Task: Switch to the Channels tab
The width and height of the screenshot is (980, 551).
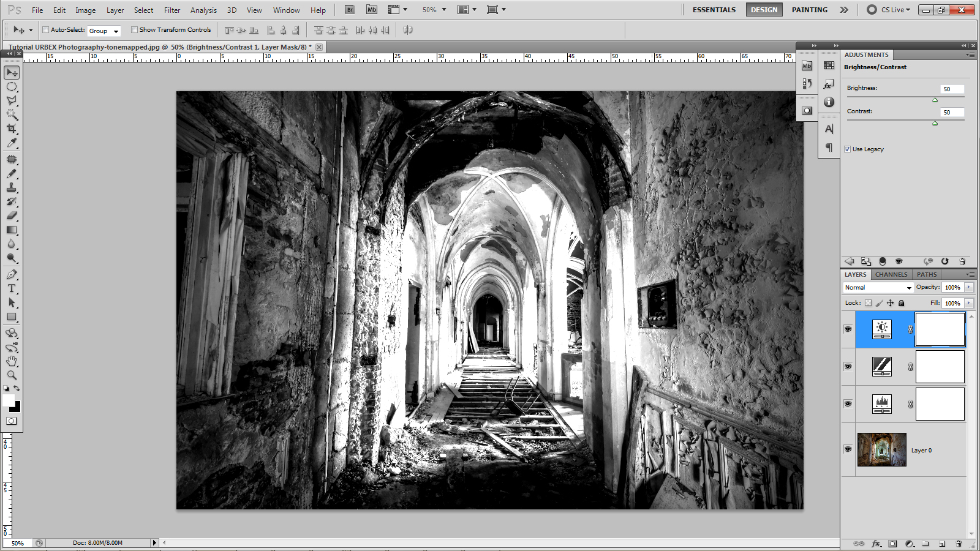Action: coord(891,274)
